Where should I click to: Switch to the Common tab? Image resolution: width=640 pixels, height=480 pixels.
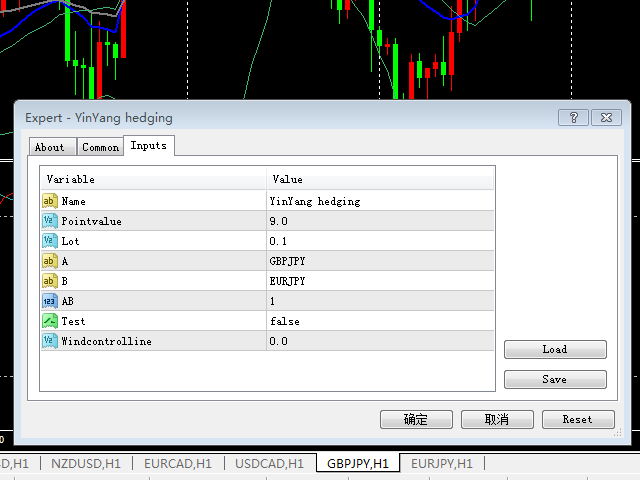[x=100, y=147]
